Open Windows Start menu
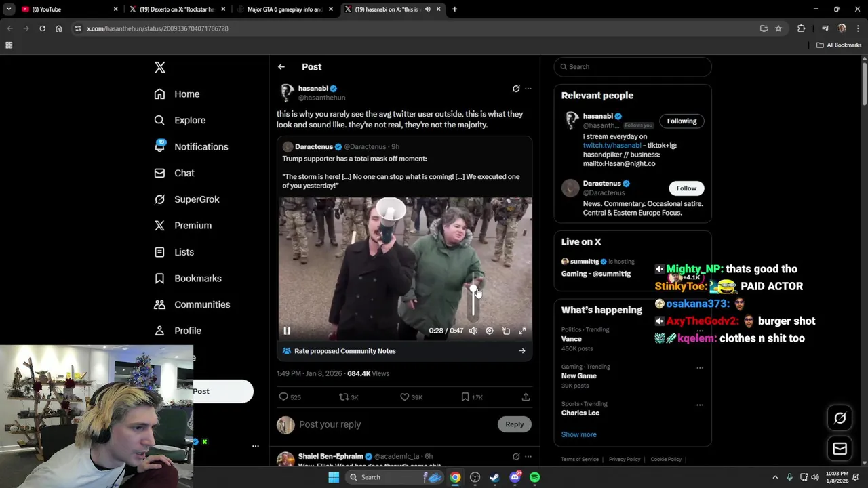The height and width of the screenshot is (488, 868). tap(334, 477)
